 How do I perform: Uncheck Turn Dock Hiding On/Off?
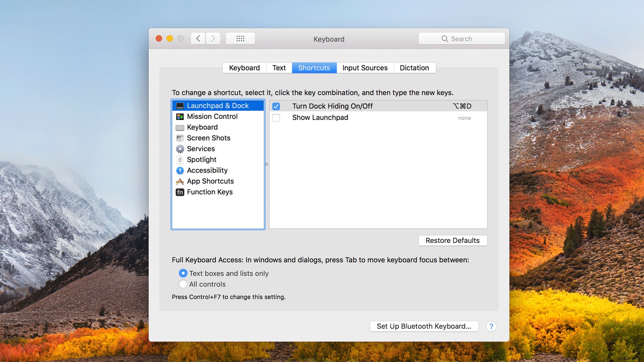pyautogui.click(x=276, y=106)
